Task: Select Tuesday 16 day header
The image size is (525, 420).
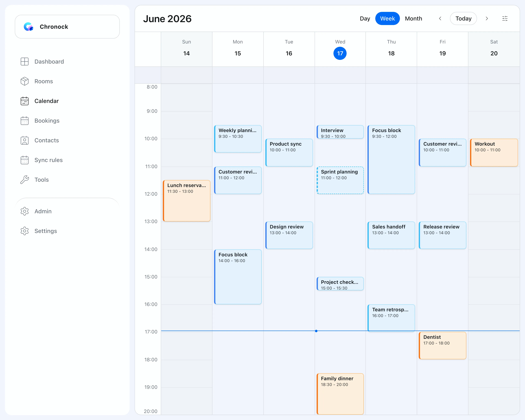Action: click(289, 49)
